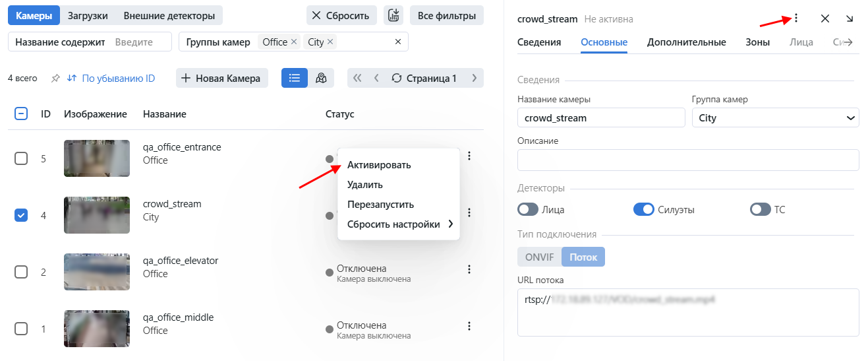This screenshot has height=361, width=868.
Task: Check the box for qa_office_entrance camera
Action: (21, 158)
